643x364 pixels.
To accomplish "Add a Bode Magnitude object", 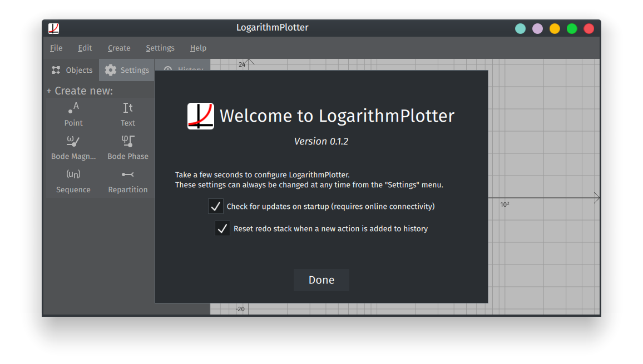I will (73, 148).
